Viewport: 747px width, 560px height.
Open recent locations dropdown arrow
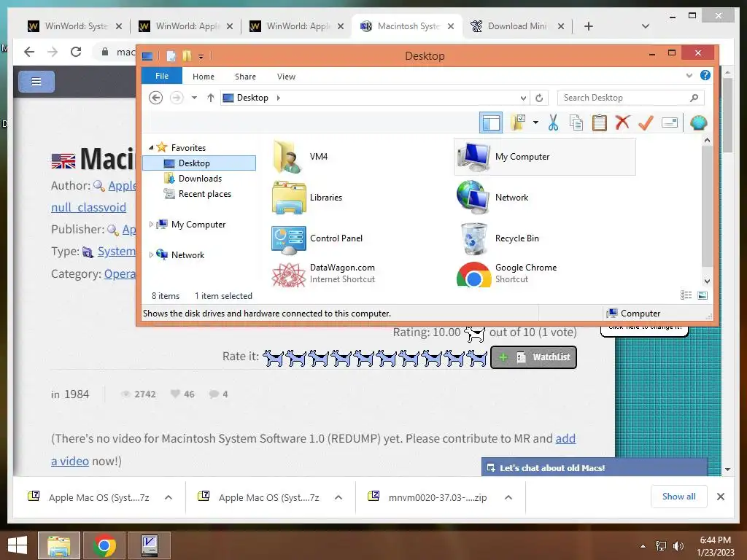click(x=194, y=98)
